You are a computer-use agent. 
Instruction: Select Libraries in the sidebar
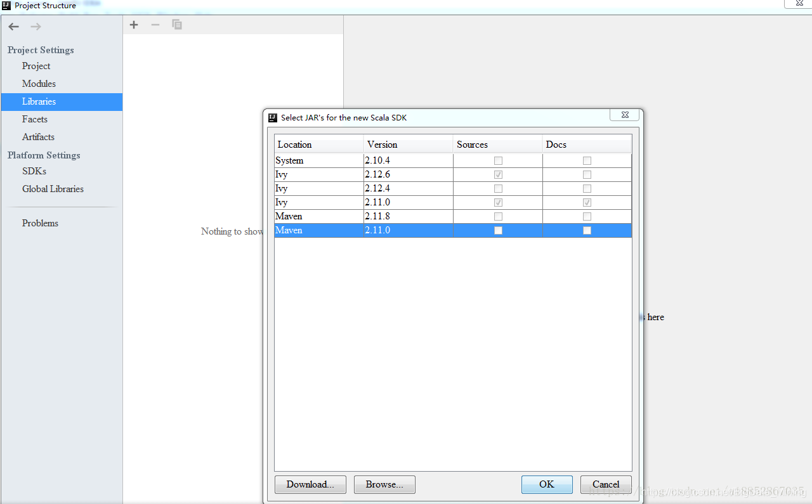pyautogui.click(x=62, y=101)
